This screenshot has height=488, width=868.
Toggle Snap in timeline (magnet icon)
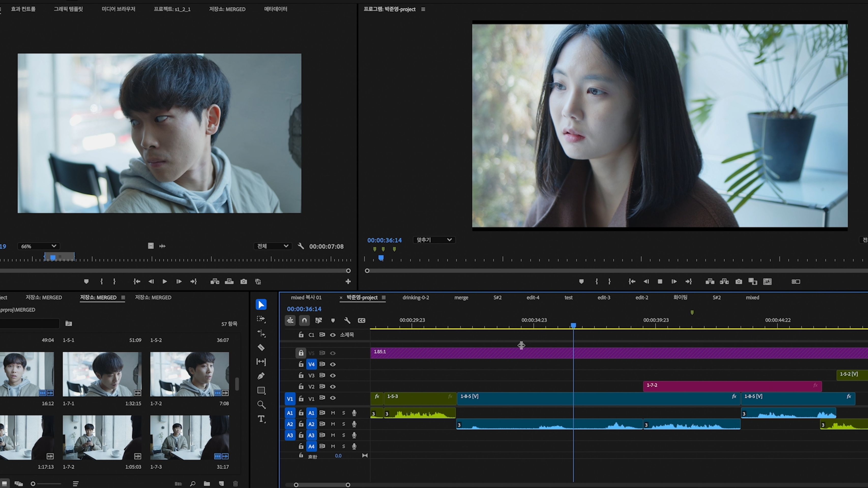click(304, 320)
